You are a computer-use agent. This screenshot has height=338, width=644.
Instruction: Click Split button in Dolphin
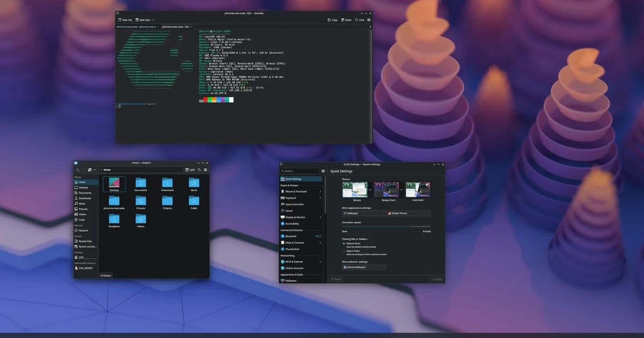[x=189, y=170]
